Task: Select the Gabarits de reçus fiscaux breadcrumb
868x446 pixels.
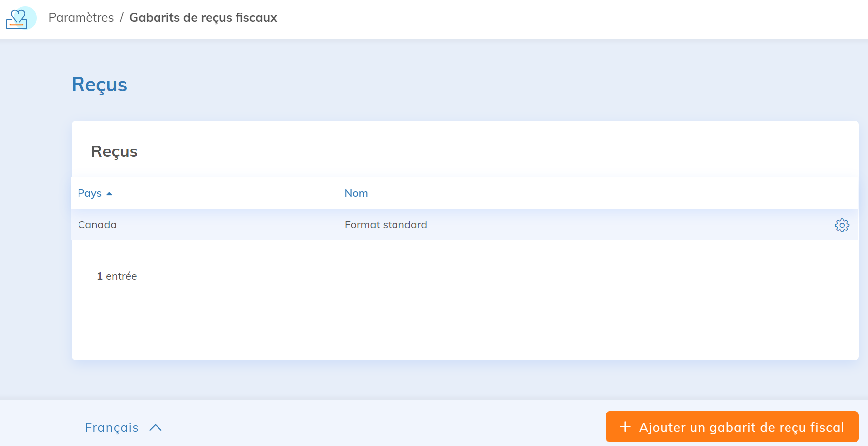Action: tap(203, 18)
